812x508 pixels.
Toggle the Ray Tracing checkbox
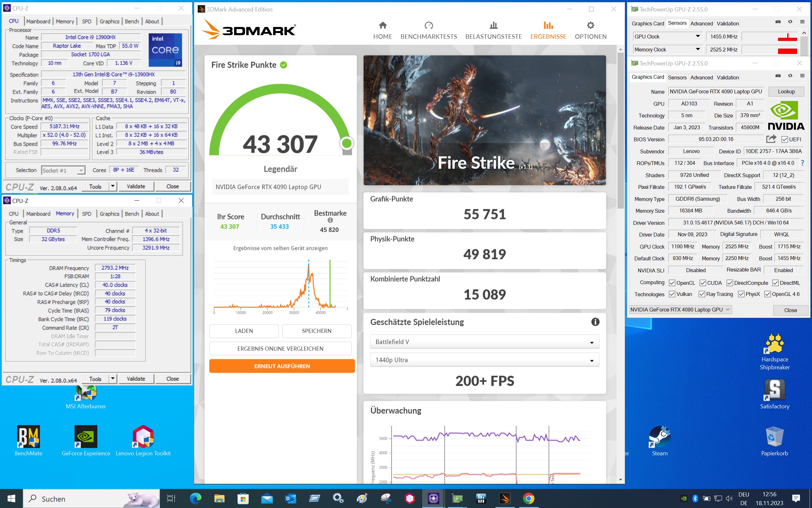702,294
